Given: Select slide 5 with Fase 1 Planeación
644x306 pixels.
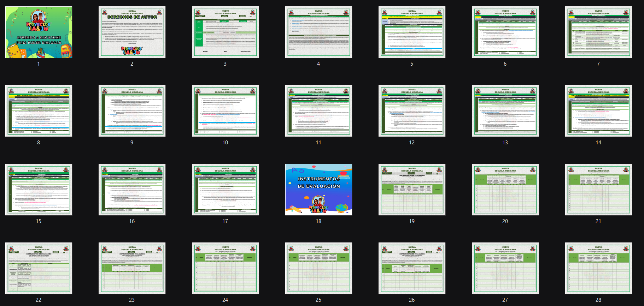Looking at the screenshot, I should (x=412, y=32).
